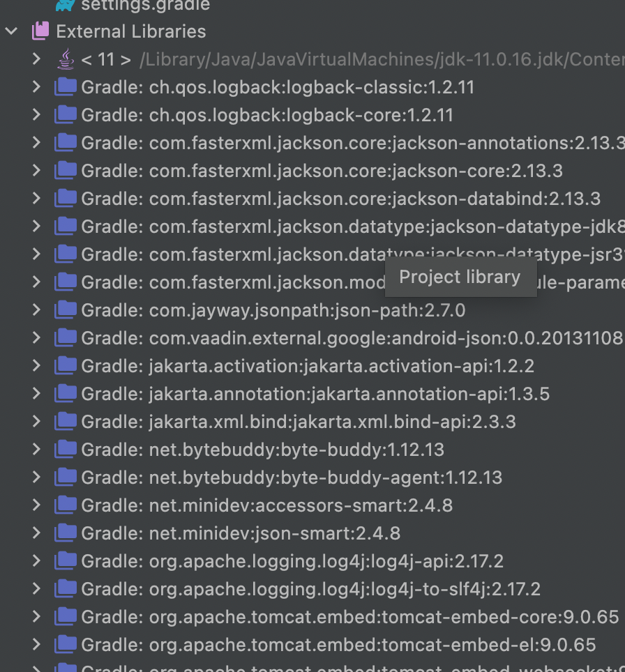Screen dimensions: 625x672
Task: Click library icon of jackson-core:2.13.3
Action: (x=66, y=170)
